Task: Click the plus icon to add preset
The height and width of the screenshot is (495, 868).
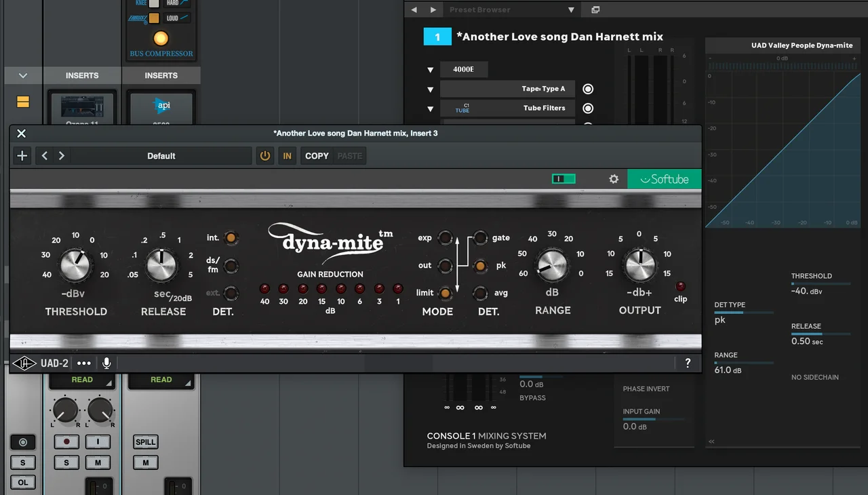Action: point(22,156)
